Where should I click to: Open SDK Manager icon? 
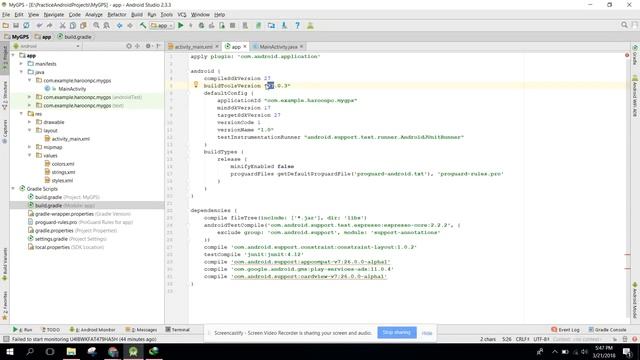pos(284,25)
